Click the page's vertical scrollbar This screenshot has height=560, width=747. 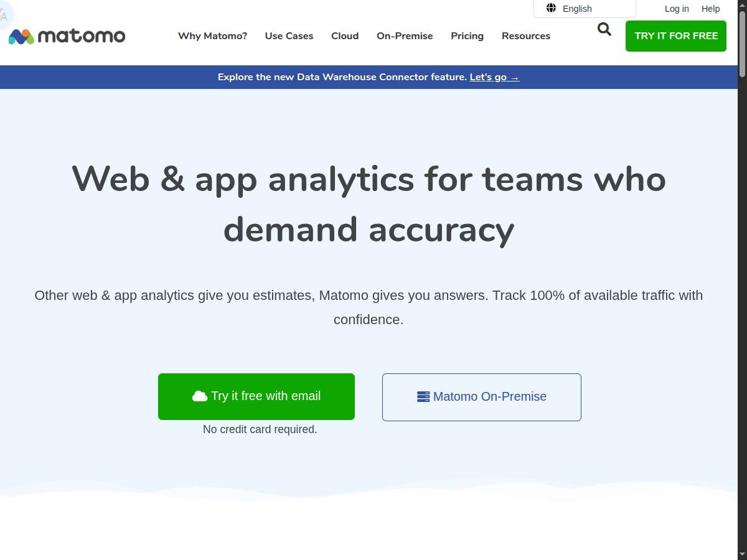tap(742, 280)
